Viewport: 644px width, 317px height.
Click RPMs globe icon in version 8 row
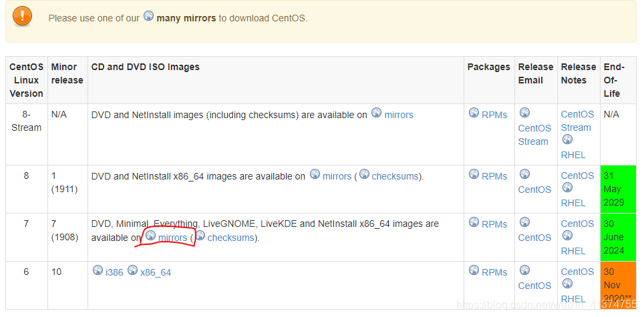pos(474,174)
